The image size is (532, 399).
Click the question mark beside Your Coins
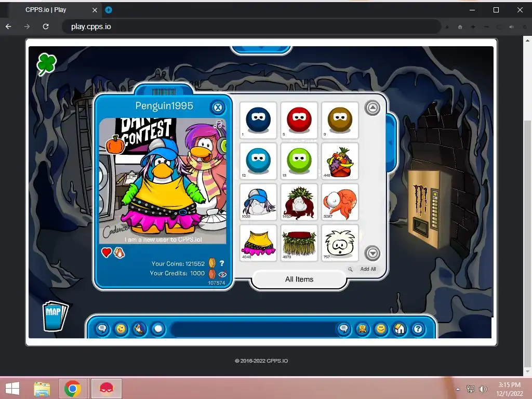click(221, 263)
